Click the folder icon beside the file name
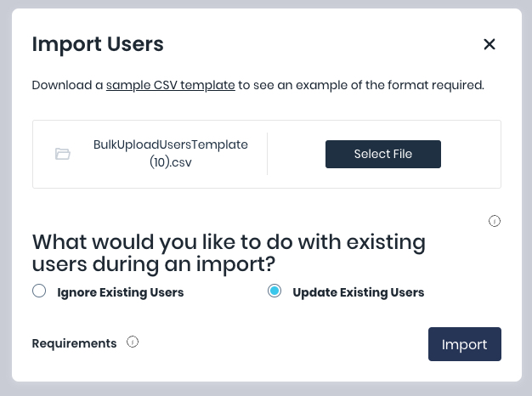Image resolution: width=532 pixels, height=396 pixels. click(62, 154)
